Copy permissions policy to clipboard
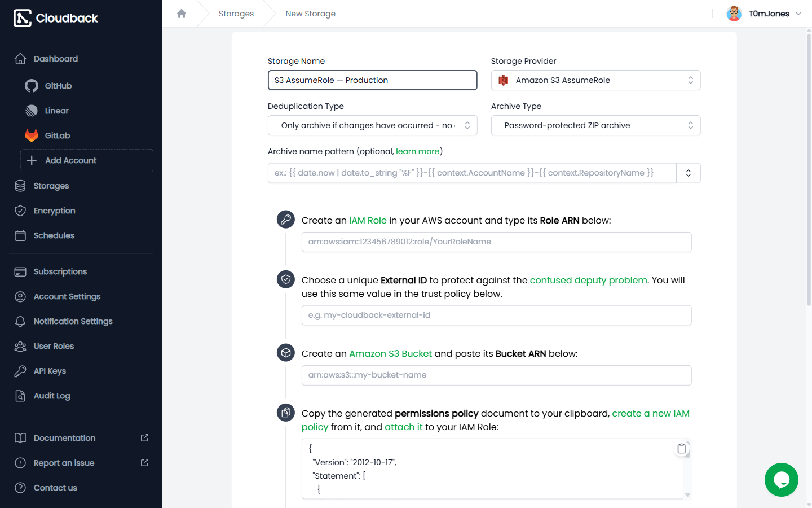This screenshot has width=812, height=508. pos(682,449)
